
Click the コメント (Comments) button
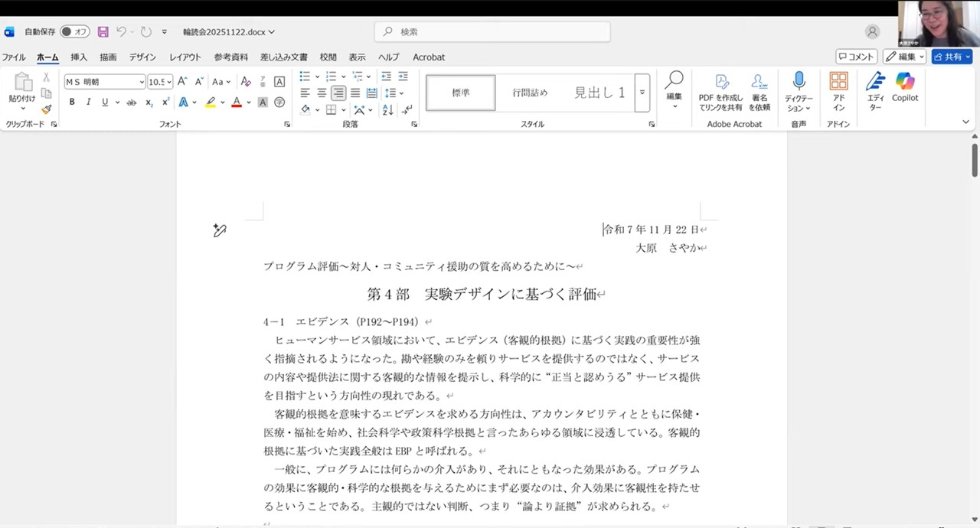tap(856, 57)
